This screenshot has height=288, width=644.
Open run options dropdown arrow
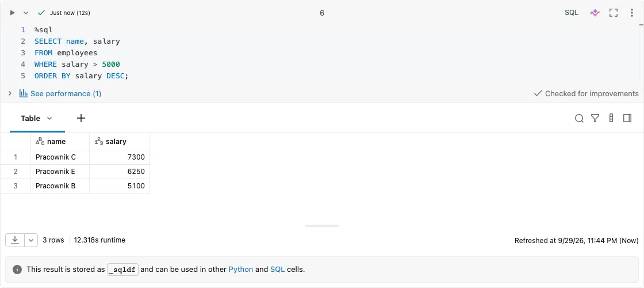(26, 13)
